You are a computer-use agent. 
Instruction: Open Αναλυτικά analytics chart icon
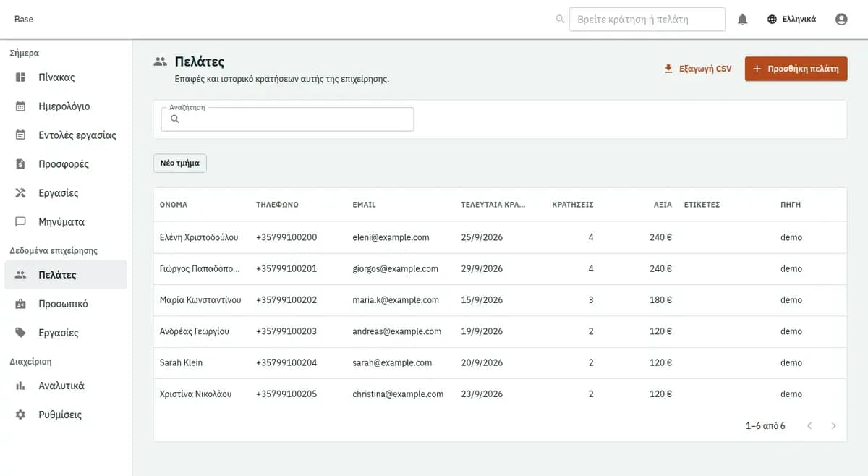click(x=21, y=386)
